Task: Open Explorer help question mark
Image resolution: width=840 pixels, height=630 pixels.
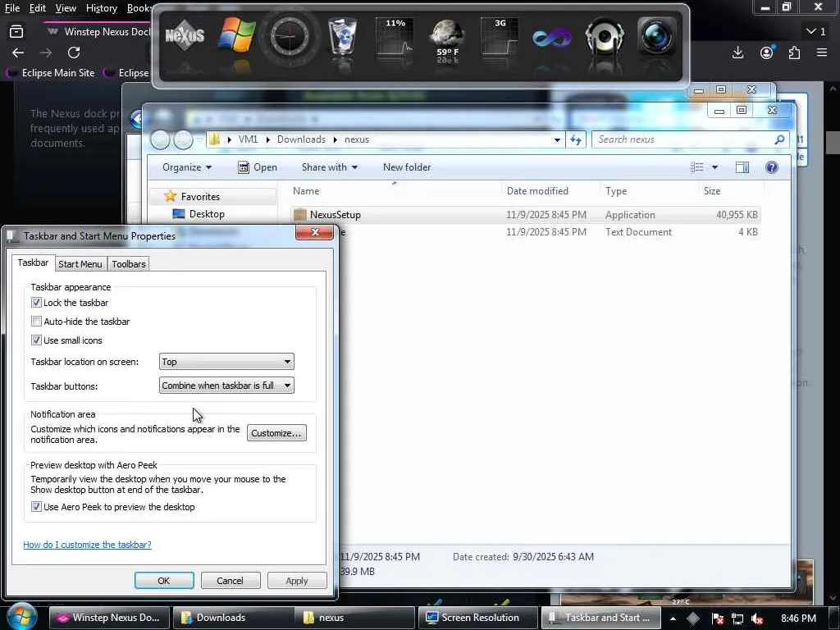Action: tap(771, 167)
